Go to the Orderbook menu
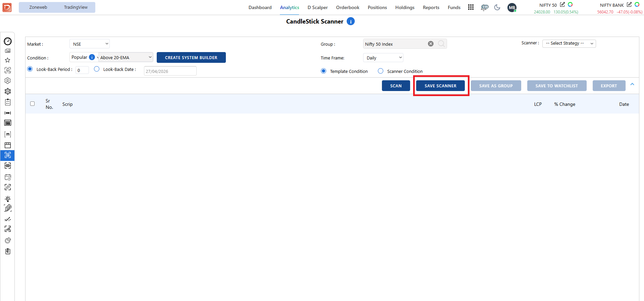The width and height of the screenshot is (644, 301). 347,7
